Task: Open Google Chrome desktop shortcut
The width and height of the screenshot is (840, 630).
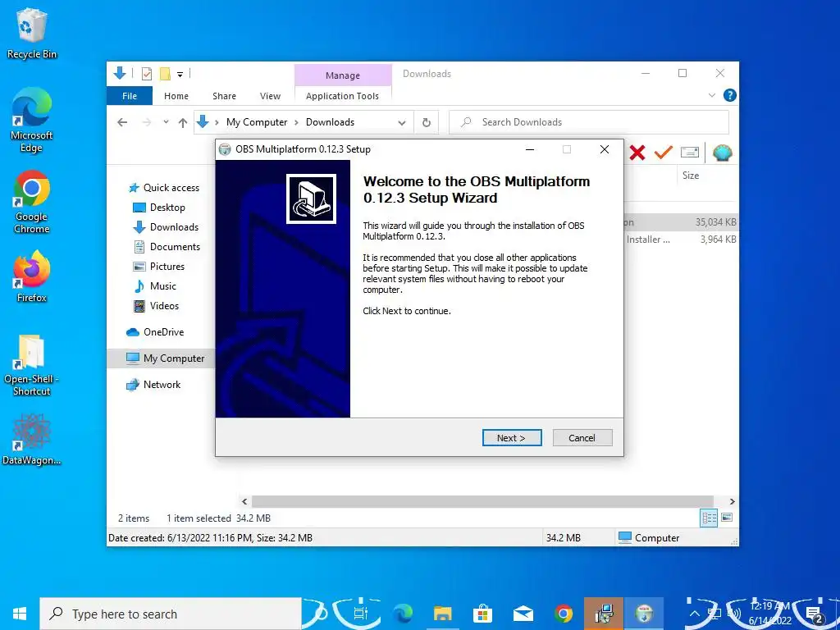Action: [32, 202]
